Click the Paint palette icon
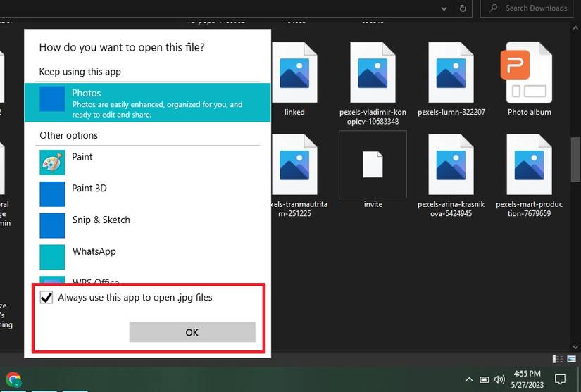This screenshot has width=581, height=392. (52, 162)
